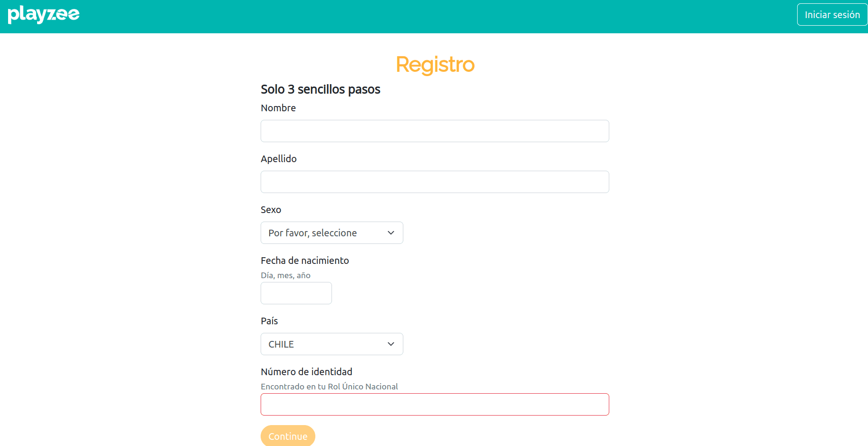Click the País field label
868x446 pixels.
click(269, 321)
